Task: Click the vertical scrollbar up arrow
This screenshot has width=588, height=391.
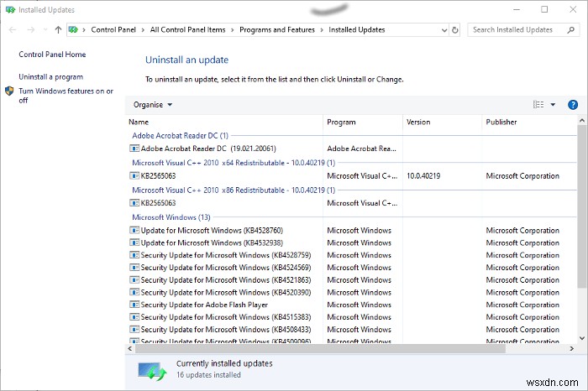Action: tap(582, 121)
